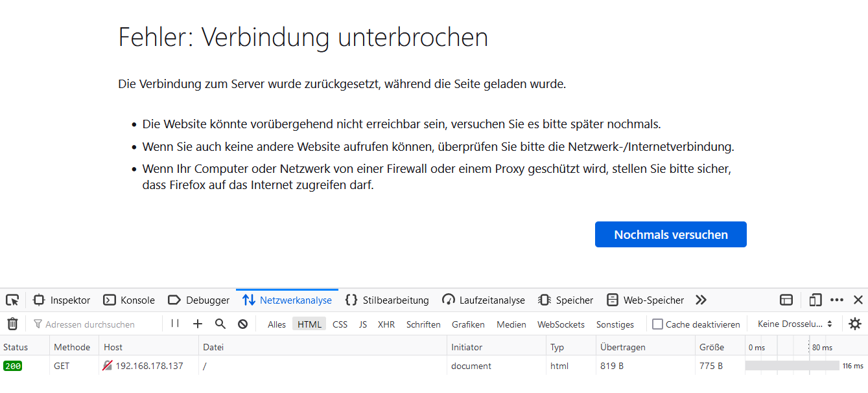The height and width of the screenshot is (393, 868).
Task: Click the element picker icon
Action: (12, 300)
